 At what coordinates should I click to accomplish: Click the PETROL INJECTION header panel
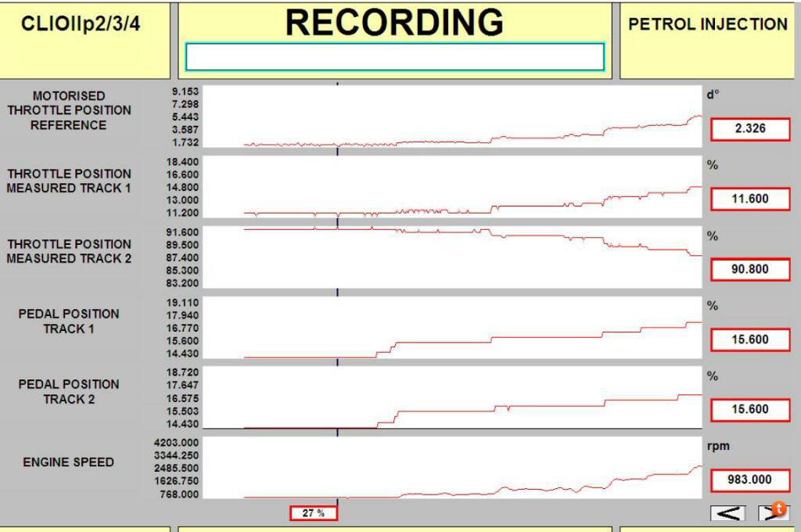click(x=707, y=40)
